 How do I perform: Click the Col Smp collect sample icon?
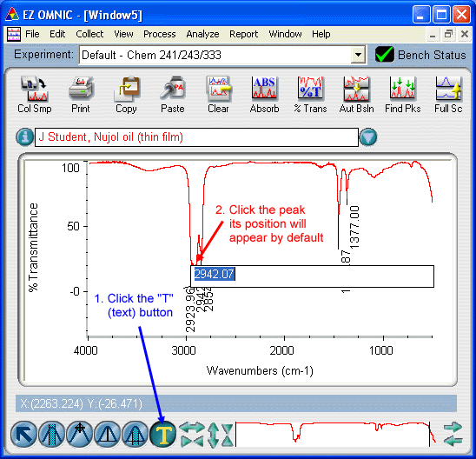coord(34,89)
